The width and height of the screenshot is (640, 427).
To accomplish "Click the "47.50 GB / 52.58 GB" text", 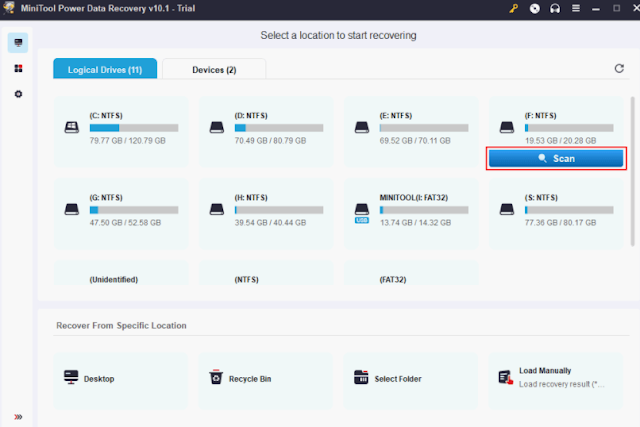I will 125,222.
